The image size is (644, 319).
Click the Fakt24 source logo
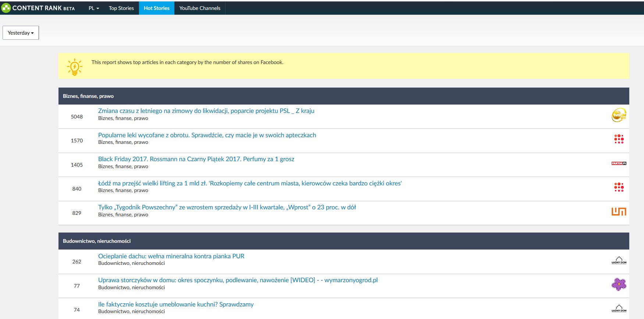tap(619, 163)
